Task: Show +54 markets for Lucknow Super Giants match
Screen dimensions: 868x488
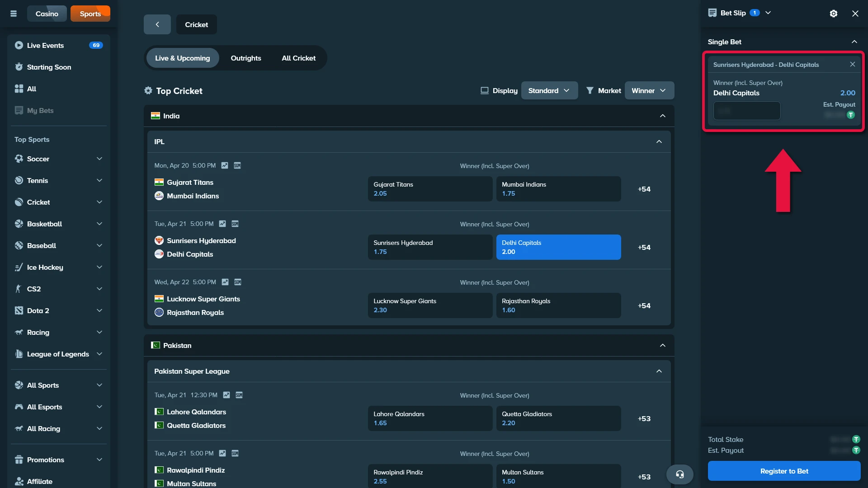Action: point(644,305)
